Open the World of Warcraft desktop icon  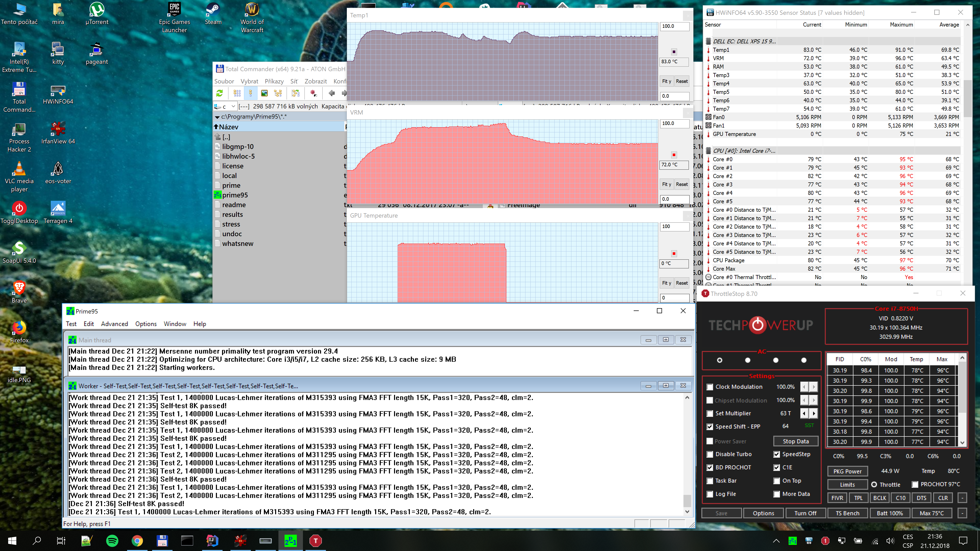pyautogui.click(x=252, y=18)
